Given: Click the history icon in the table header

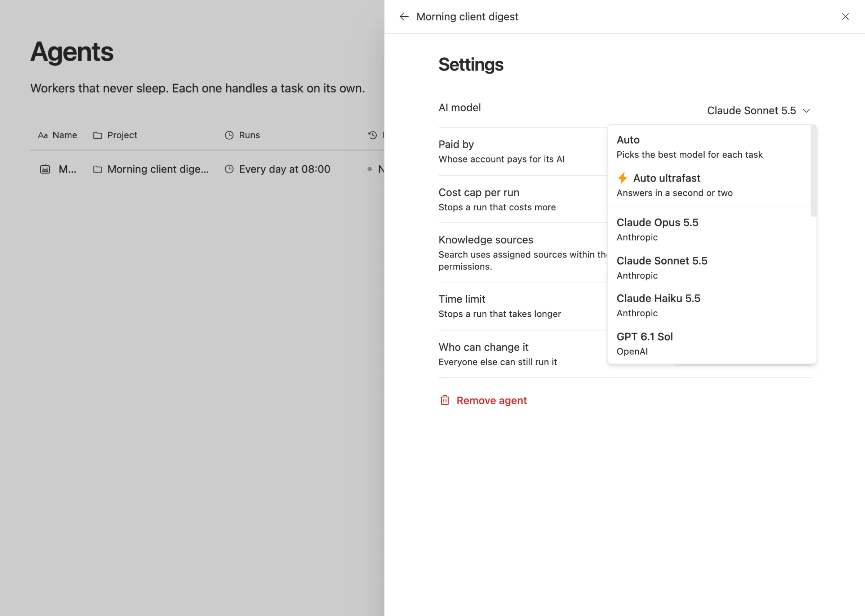Looking at the screenshot, I should point(373,135).
